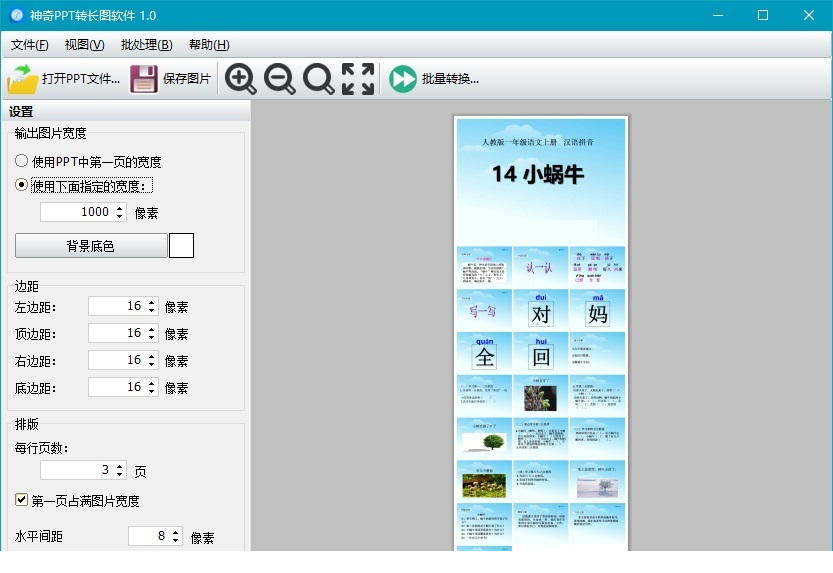Select the use first PPT page width option
This screenshot has height=573, width=833.
tap(22, 161)
